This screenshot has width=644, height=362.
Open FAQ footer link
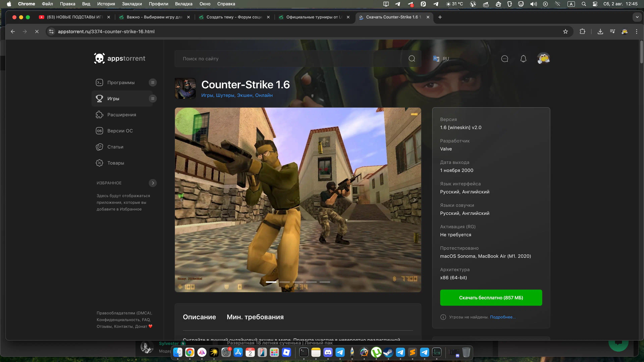pyautogui.click(x=146, y=320)
